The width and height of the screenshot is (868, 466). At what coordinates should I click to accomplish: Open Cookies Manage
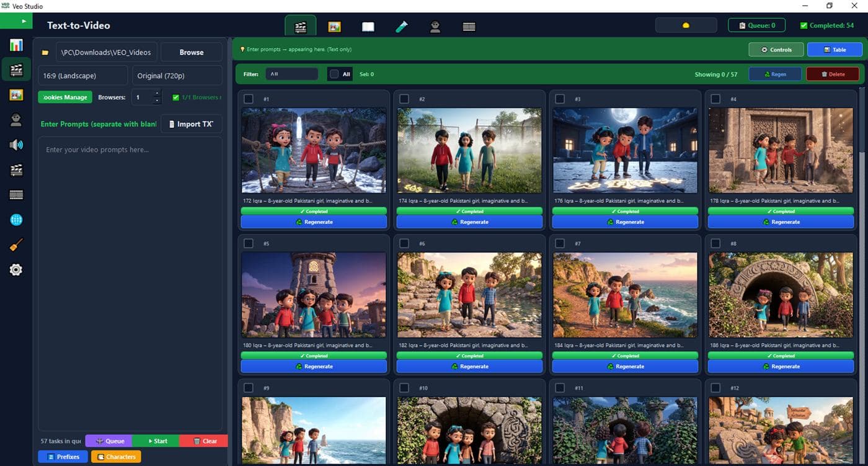pos(65,97)
